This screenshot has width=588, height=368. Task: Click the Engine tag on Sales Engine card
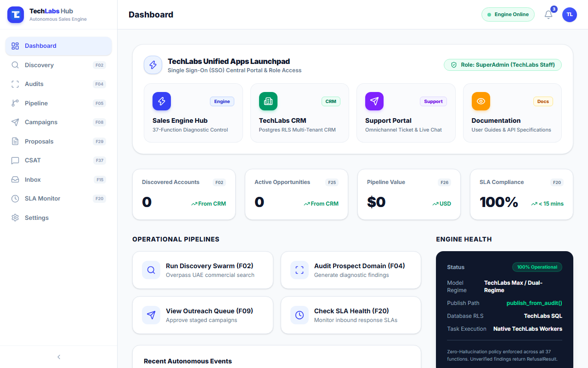pyautogui.click(x=222, y=101)
